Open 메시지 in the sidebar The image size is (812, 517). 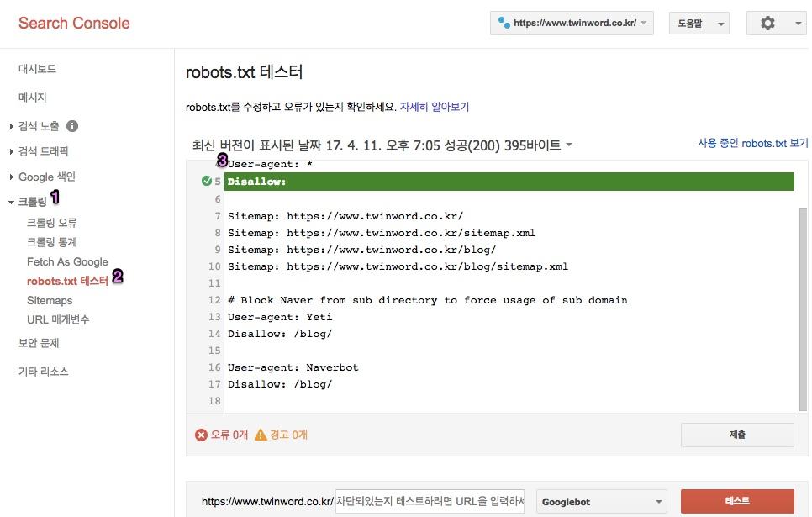point(33,98)
